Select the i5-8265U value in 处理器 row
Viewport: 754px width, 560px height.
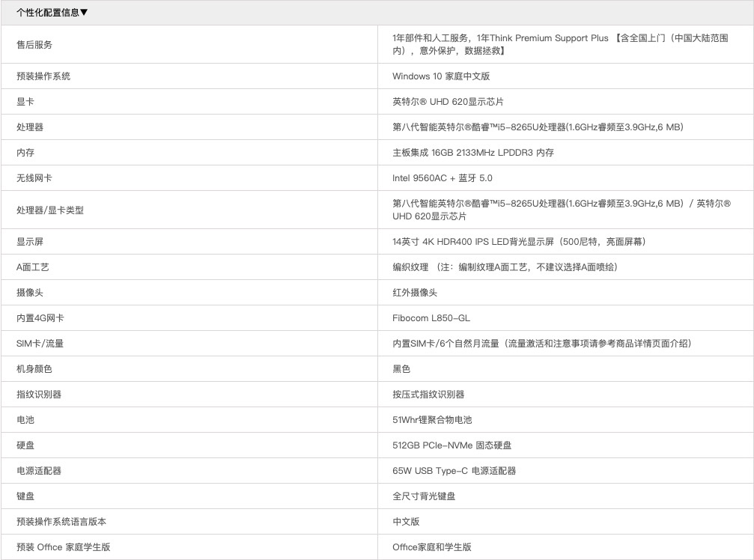coord(538,127)
